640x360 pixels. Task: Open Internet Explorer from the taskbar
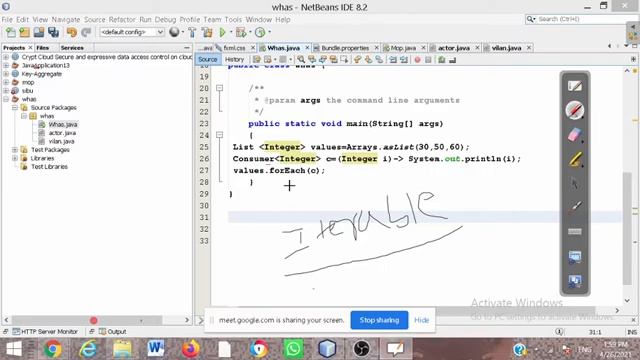coord(87,349)
